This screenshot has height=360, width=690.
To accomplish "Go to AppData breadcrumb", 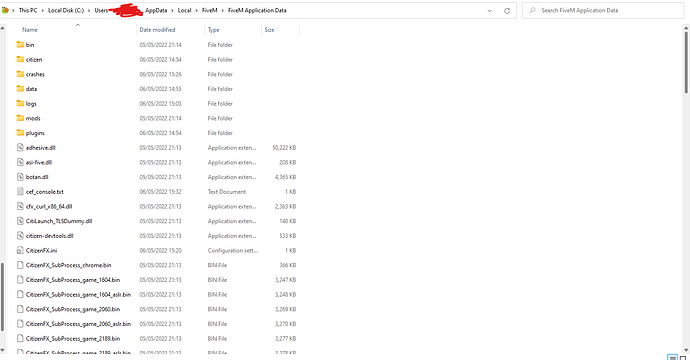I will (x=156, y=11).
